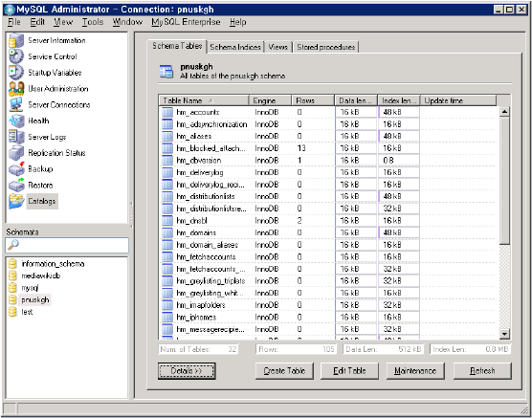Click the table list vertical scrollbar thumb
This screenshot has width=532, height=418.
point(504,181)
